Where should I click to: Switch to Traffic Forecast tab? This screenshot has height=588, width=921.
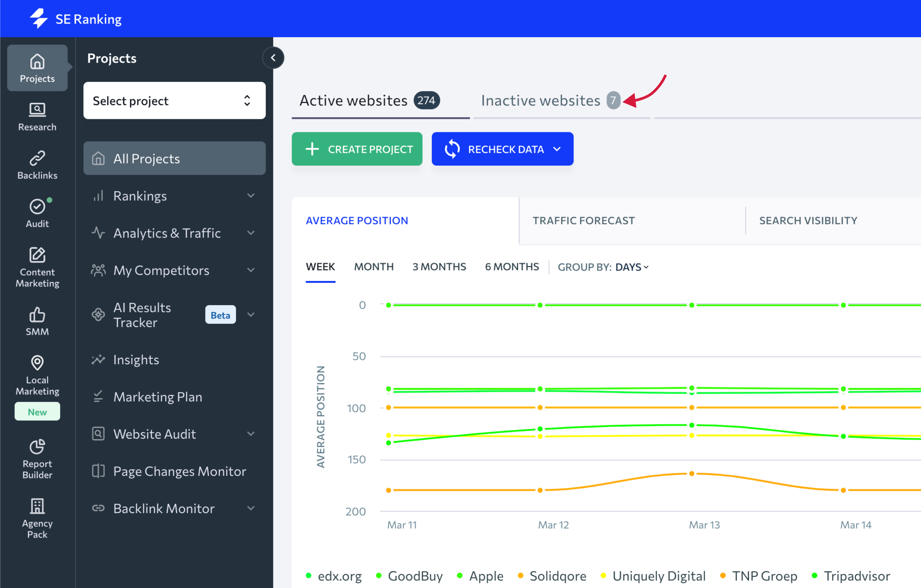[583, 220]
